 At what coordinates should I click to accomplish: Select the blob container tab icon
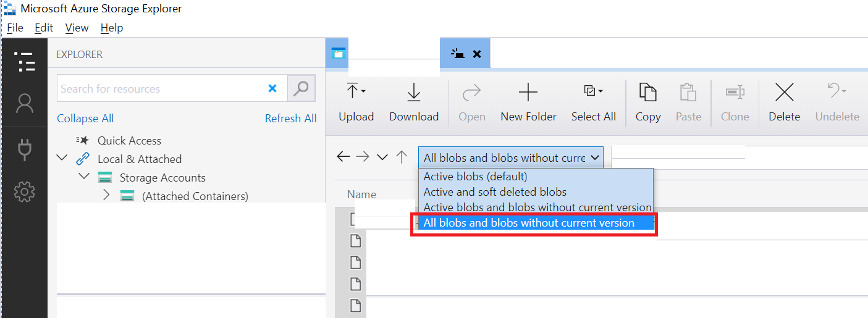coord(337,53)
